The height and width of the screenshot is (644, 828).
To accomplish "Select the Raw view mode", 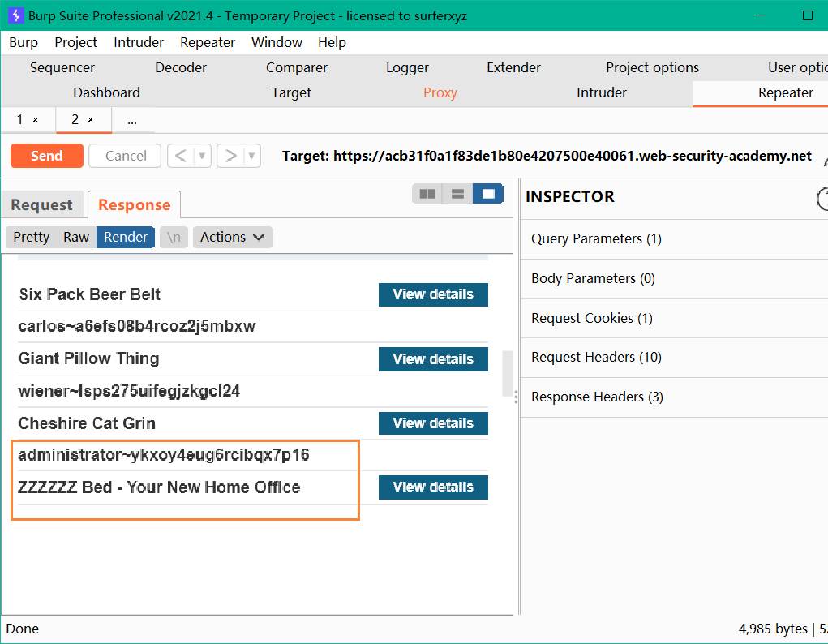I will pyautogui.click(x=76, y=237).
